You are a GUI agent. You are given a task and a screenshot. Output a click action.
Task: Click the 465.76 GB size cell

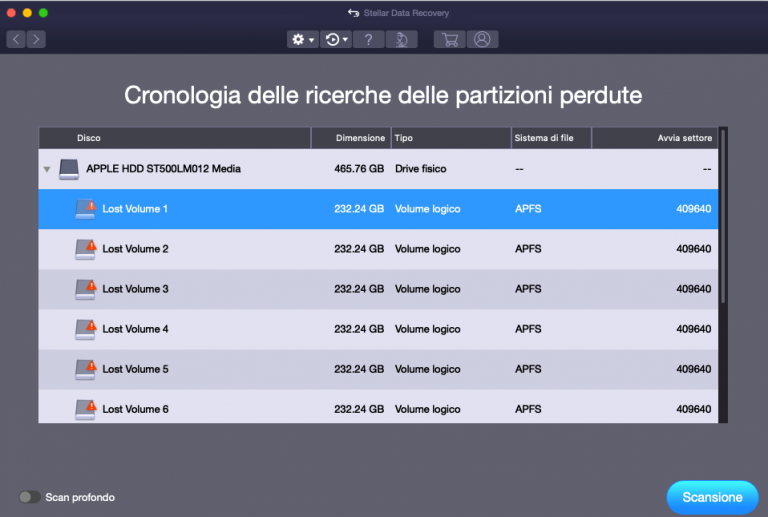[x=359, y=169]
